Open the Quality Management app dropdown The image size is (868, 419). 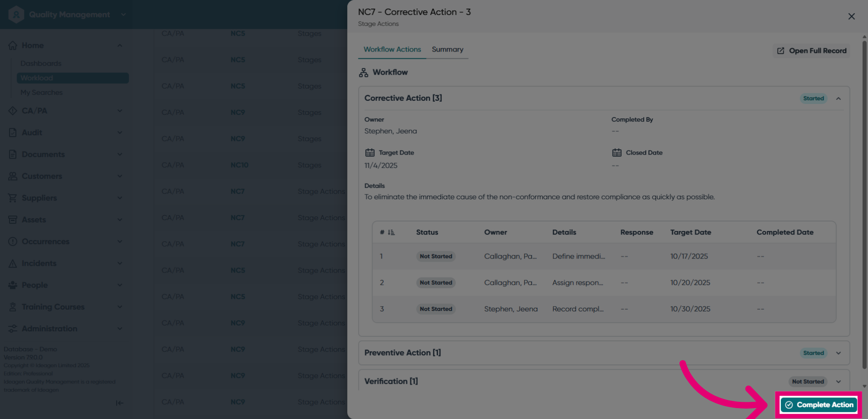[123, 14]
